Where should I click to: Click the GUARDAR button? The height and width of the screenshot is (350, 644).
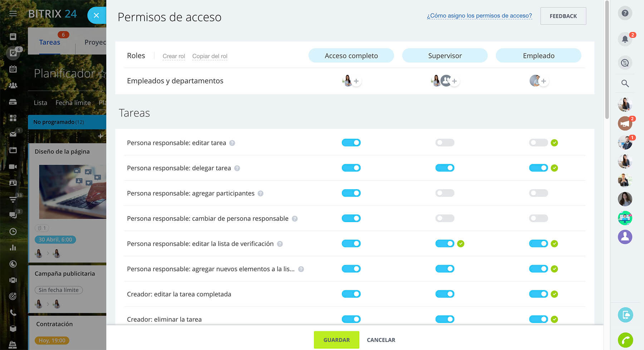tap(336, 340)
